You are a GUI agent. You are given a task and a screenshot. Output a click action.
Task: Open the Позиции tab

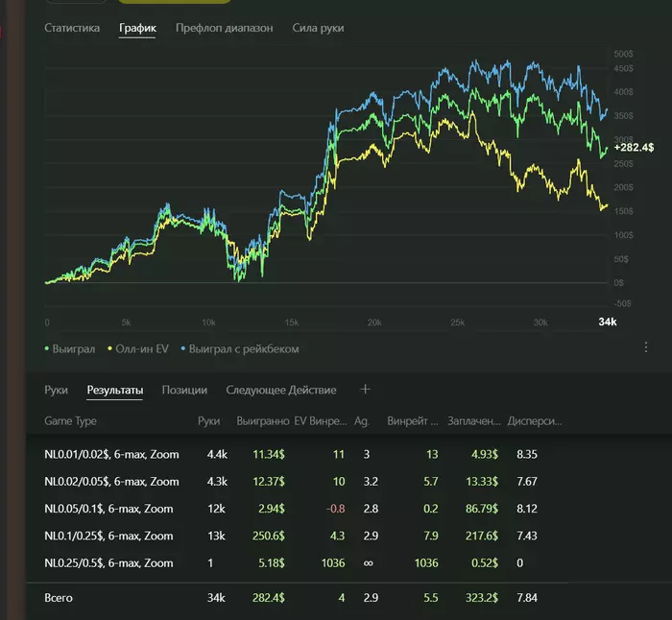click(x=184, y=391)
